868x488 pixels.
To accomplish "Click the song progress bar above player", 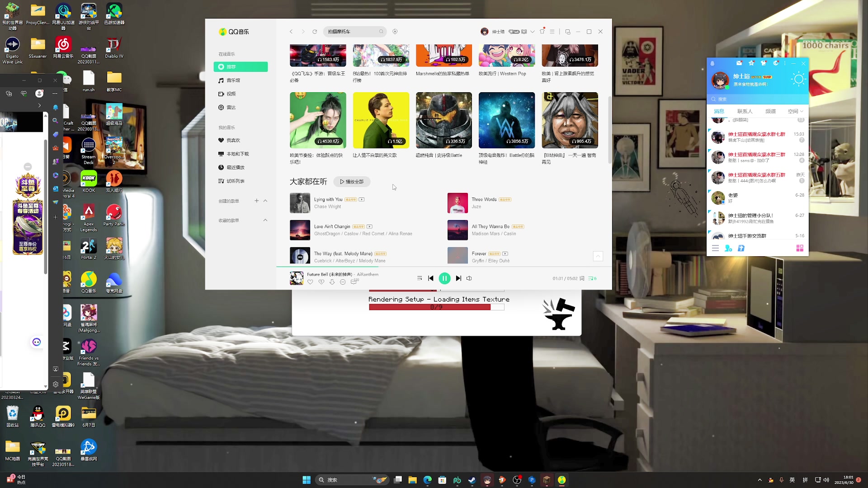I will [x=407, y=267].
